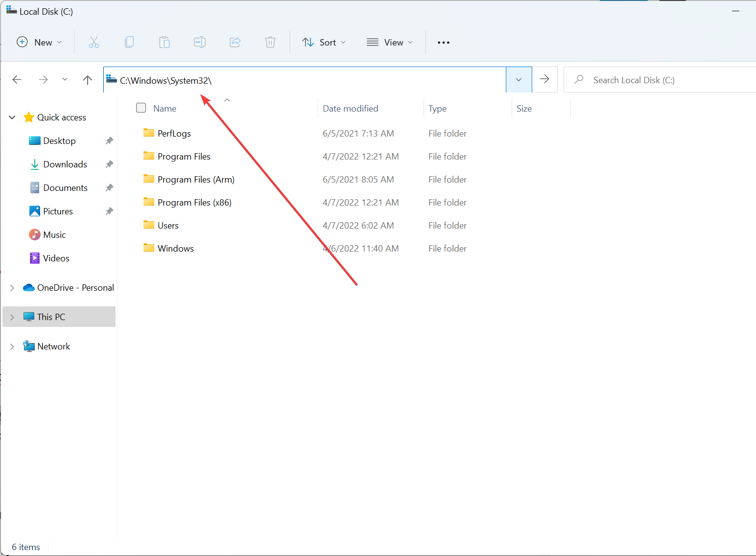This screenshot has height=556, width=756.
Task: Click the Rename toolbar icon
Action: coord(200,42)
